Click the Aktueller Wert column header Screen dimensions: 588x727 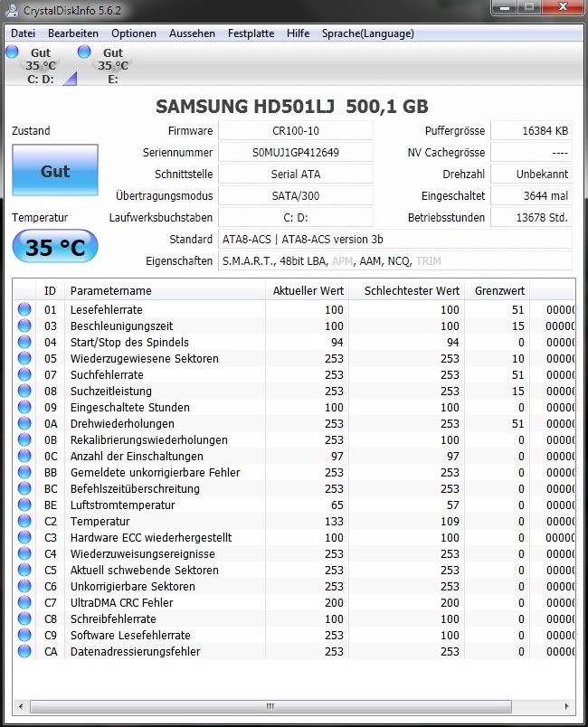[307, 290]
